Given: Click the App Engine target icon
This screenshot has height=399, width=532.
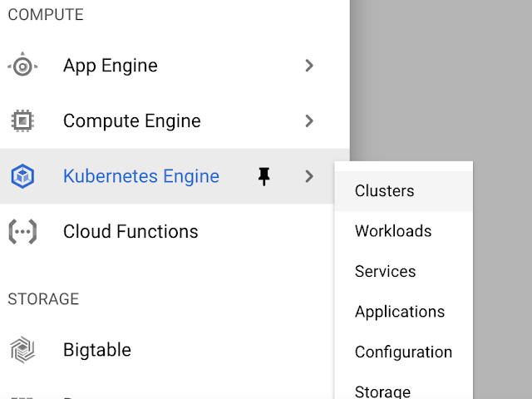Looking at the screenshot, I should point(22,66).
